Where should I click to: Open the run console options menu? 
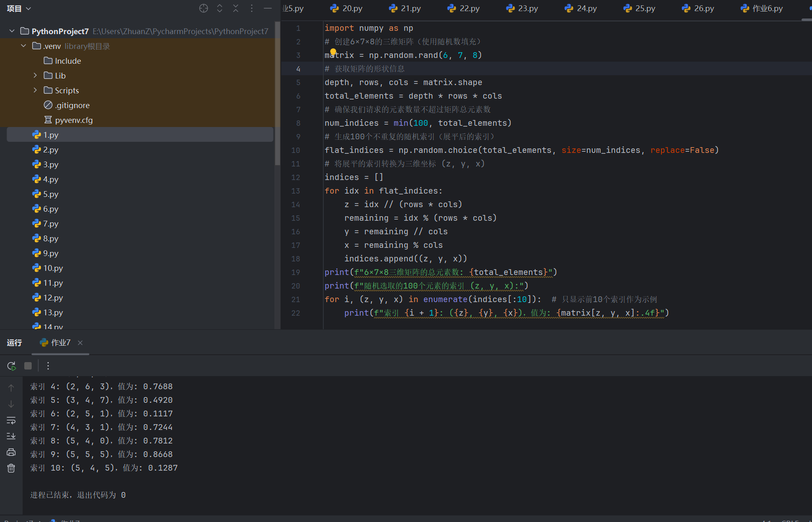pyautogui.click(x=48, y=365)
